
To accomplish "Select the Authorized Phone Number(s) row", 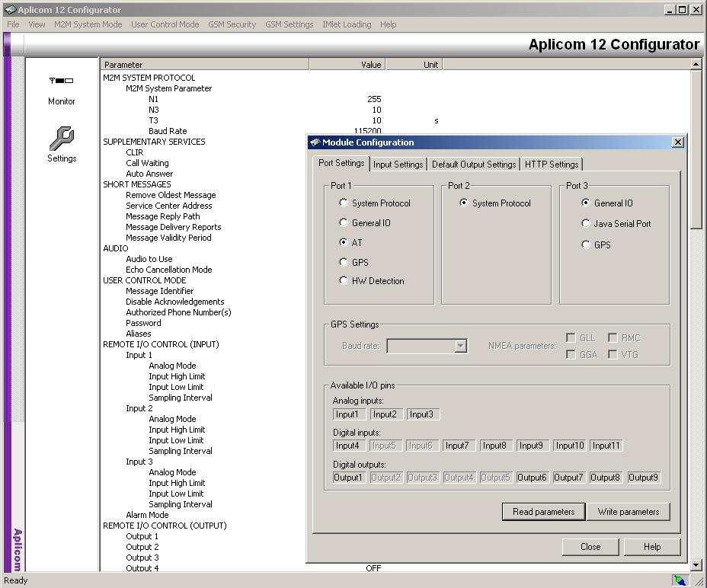I will click(178, 312).
